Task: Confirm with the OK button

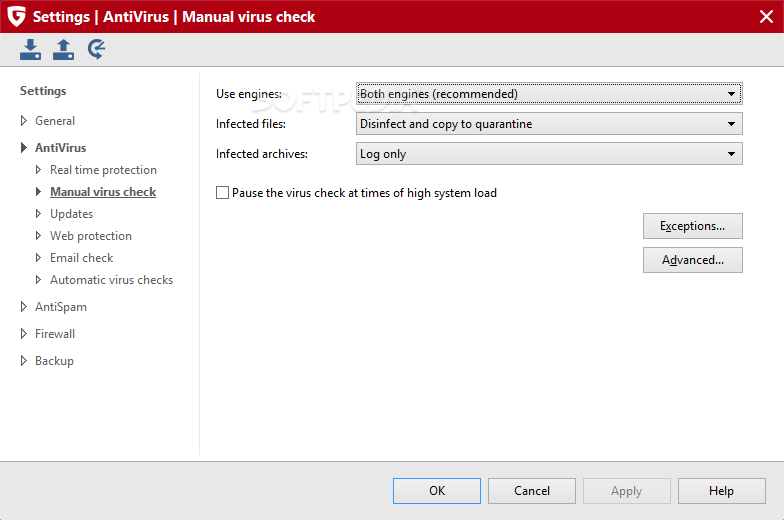Action: (x=437, y=491)
